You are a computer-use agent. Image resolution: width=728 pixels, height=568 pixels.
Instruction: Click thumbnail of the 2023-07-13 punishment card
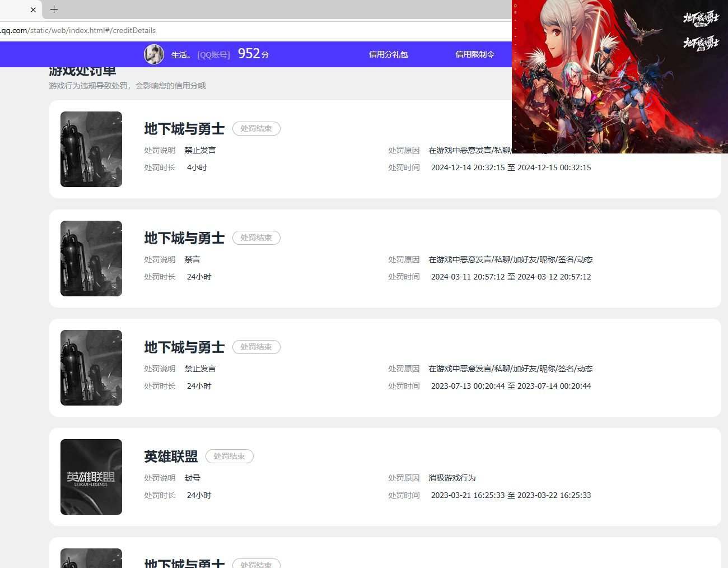(91, 367)
